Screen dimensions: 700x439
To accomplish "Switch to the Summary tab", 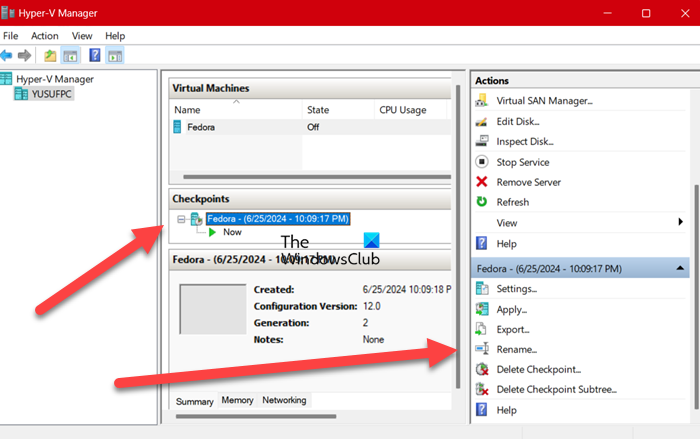I will [x=195, y=401].
